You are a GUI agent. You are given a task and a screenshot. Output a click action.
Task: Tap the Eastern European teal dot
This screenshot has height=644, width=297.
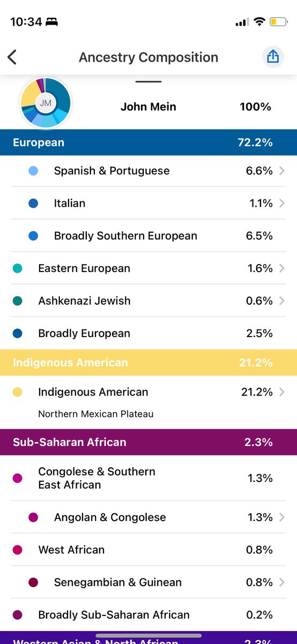[17, 268]
